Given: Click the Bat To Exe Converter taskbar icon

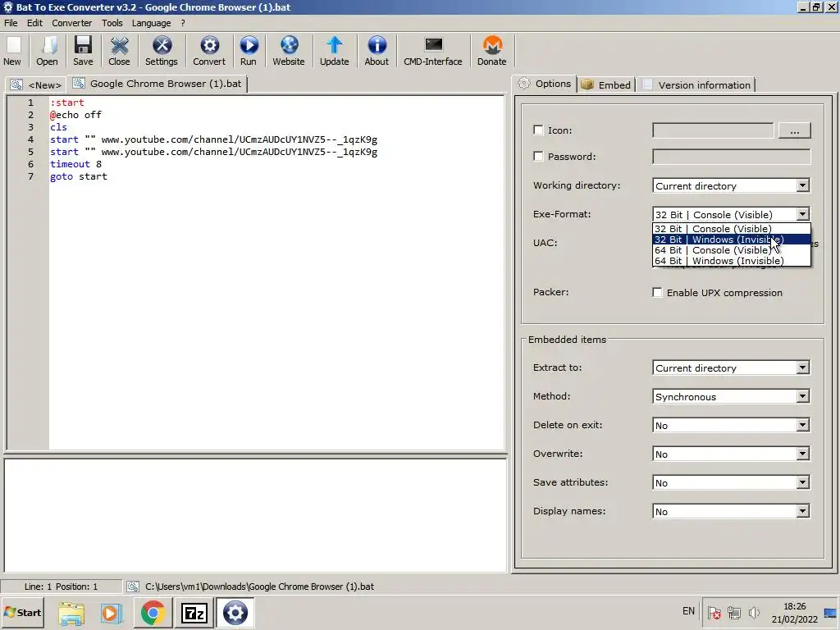Looking at the screenshot, I should point(235,613).
